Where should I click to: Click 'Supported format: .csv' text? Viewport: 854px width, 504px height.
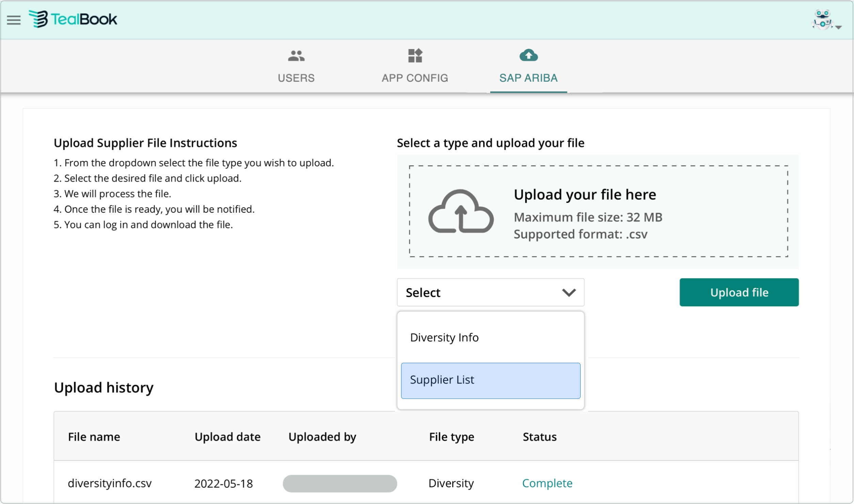coord(580,234)
